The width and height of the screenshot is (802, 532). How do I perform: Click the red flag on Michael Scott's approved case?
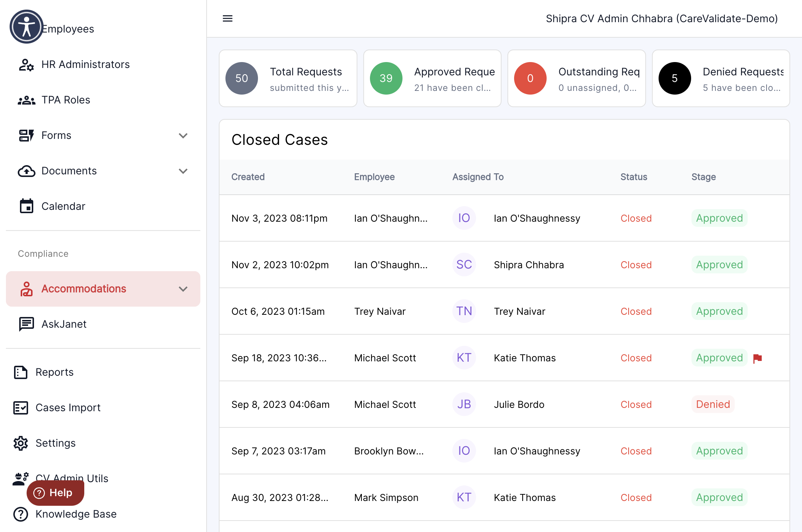pyautogui.click(x=758, y=358)
